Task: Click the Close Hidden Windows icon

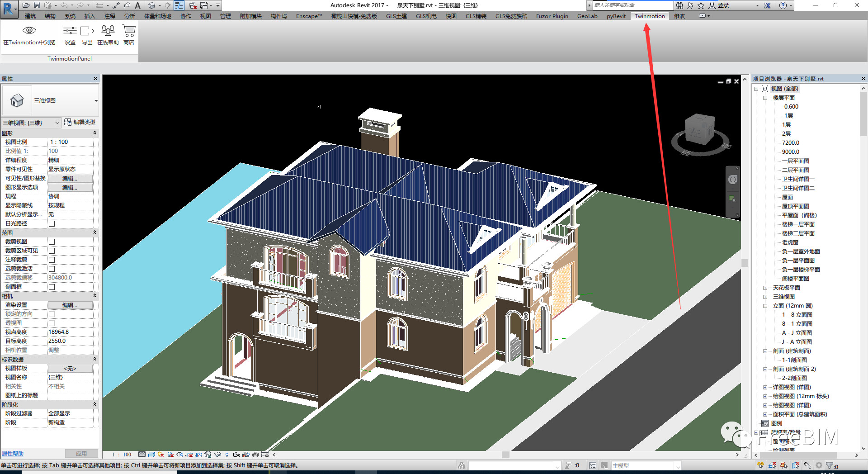Action: [193, 5]
